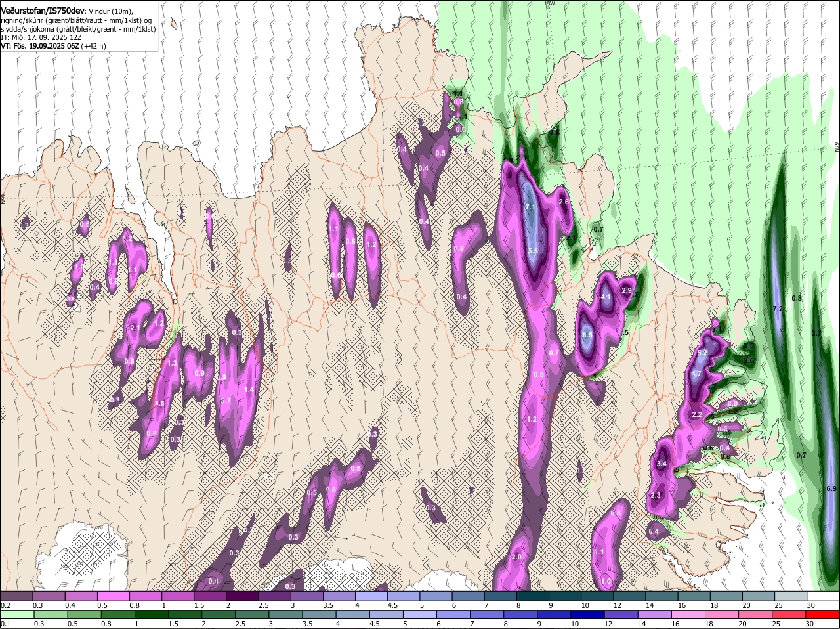Click the 6.9 value in the offshore rain band
Screen dimensions: 840x629
pyautogui.click(x=831, y=488)
